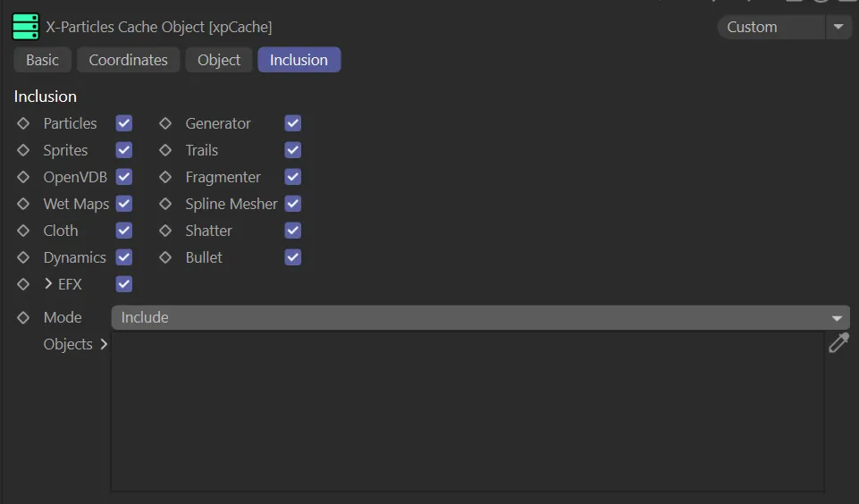This screenshot has height=504, width=859.
Task: Open the Mode dropdown set to Include
Action: 480,317
